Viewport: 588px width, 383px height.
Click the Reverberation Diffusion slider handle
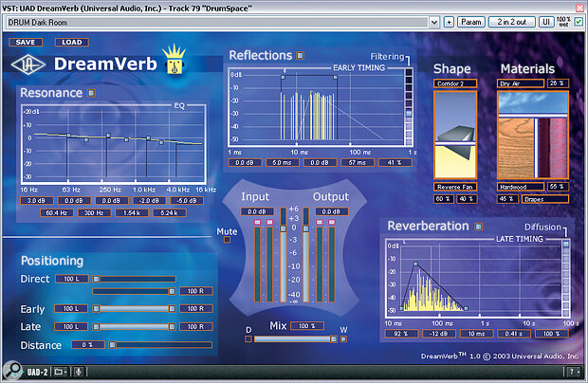[565, 245]
